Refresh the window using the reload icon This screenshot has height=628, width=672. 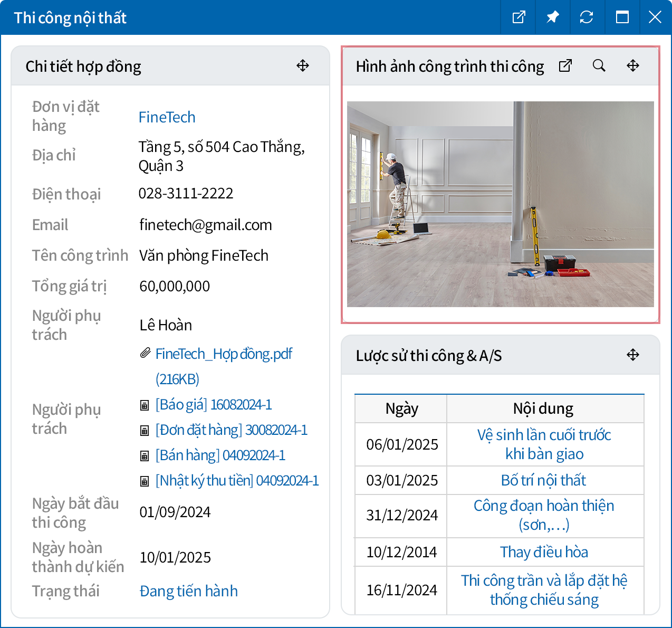587,17
